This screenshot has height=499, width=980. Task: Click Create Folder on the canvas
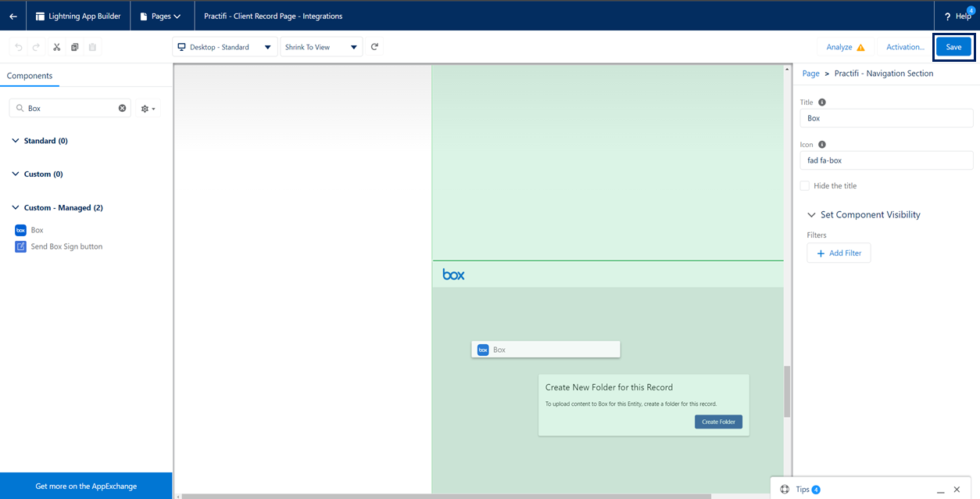[x=719, y=422]
